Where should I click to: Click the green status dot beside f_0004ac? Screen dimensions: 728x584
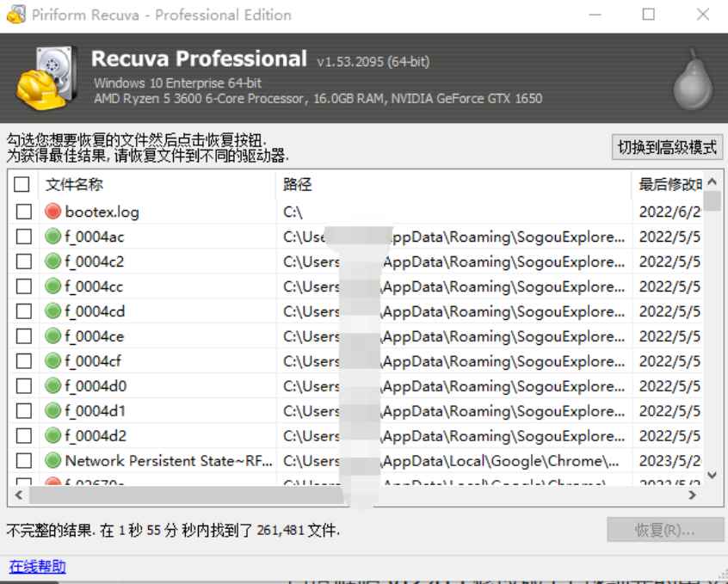pos(52,236)
